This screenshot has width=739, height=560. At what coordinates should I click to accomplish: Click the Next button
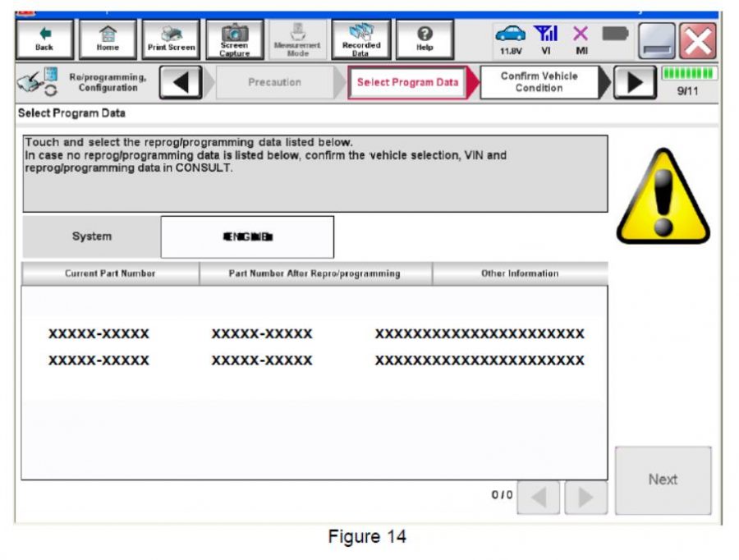[x=663, y=480]
